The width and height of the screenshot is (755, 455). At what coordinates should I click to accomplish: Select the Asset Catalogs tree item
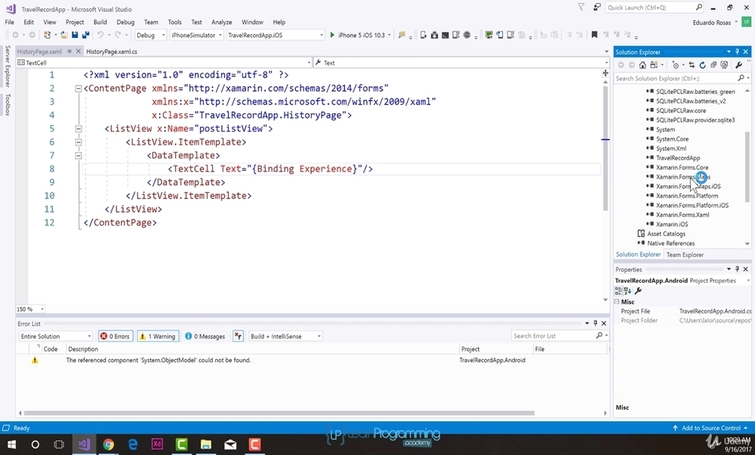[x=666, y=234]
